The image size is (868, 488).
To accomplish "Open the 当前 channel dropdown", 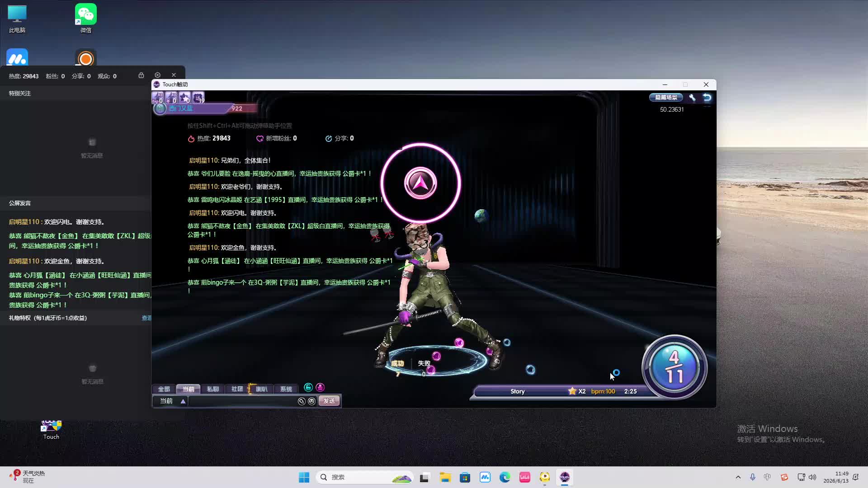I will click(183, 401).
